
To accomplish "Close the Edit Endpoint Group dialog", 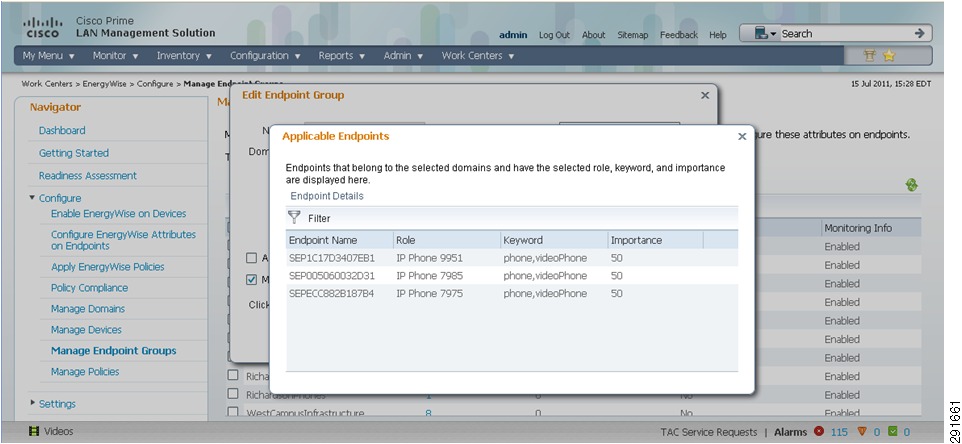I will click(705, 95).
